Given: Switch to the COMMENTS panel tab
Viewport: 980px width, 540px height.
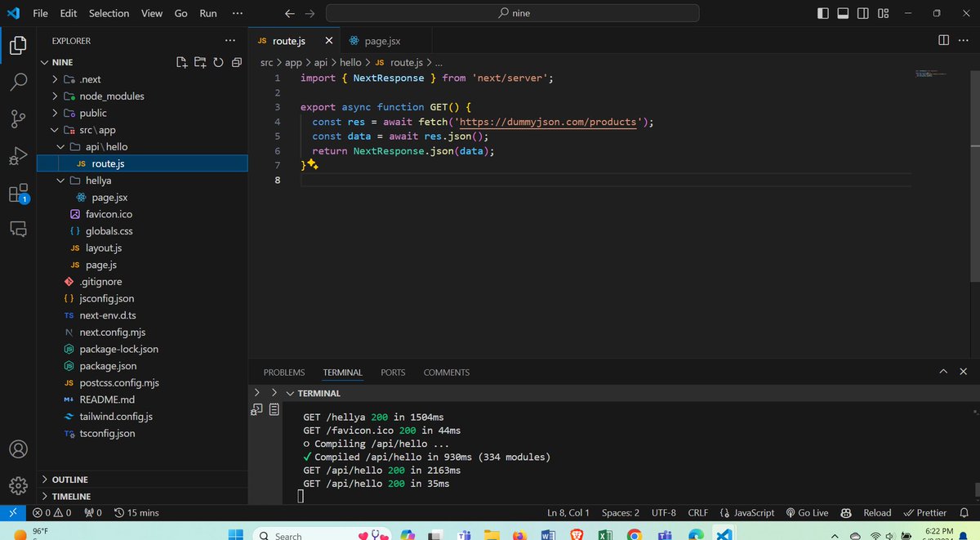Looking at the screenshot, I should tap(447, 373).
